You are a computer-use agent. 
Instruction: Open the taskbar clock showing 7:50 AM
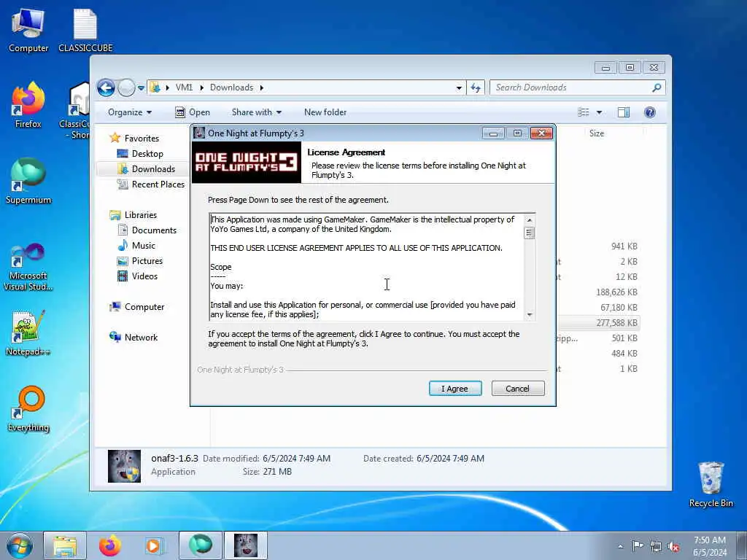[709, 546]
